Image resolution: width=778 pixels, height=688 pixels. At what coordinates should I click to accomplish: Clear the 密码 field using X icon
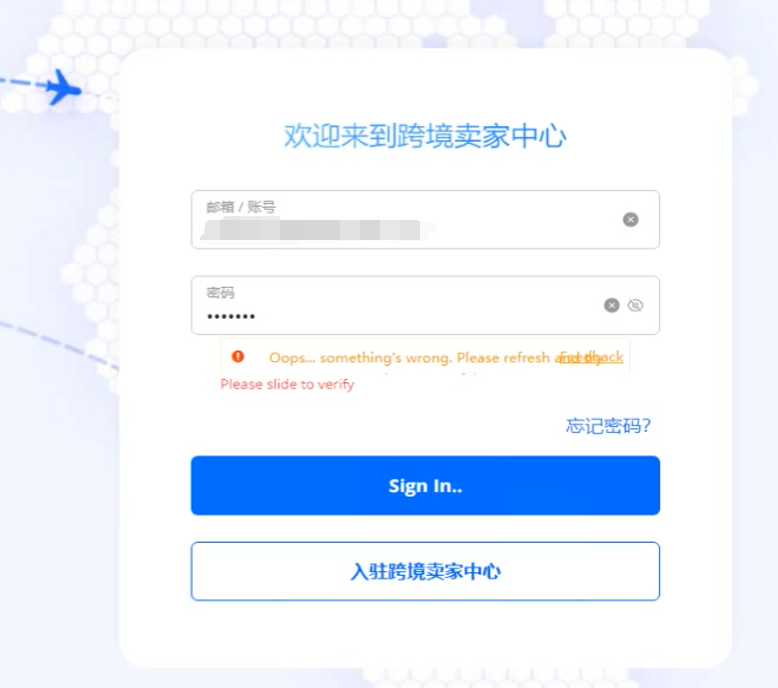[x=611, y=305]
